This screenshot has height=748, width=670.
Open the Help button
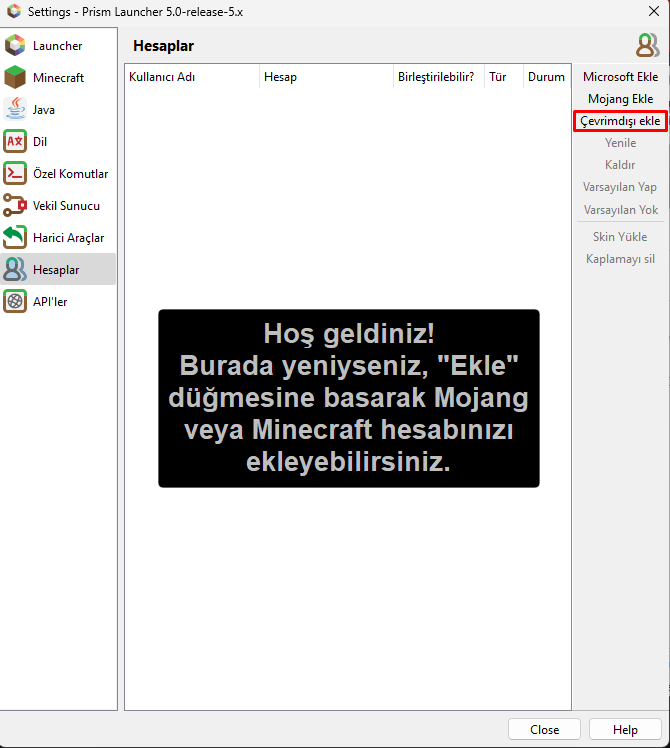625,729
